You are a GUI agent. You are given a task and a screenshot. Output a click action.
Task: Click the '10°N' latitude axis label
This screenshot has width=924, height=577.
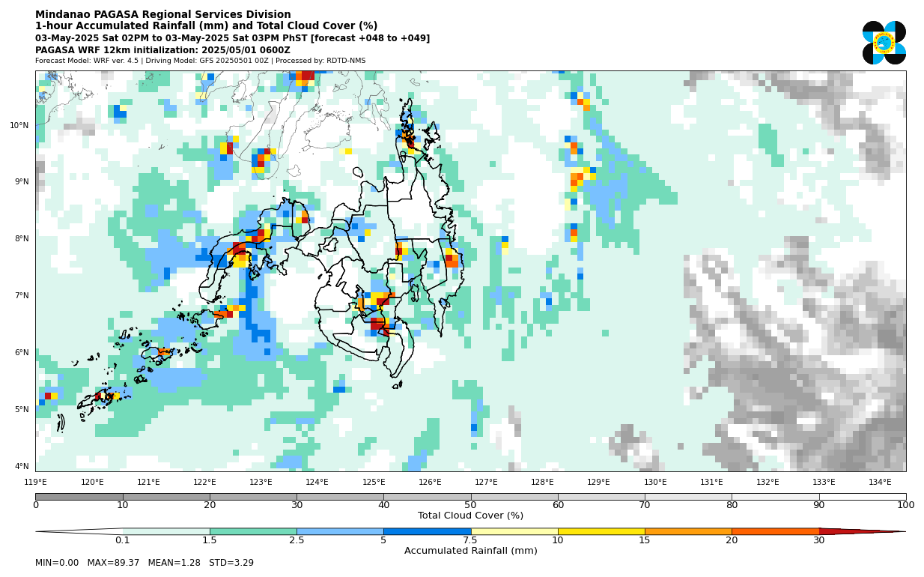pyautogui.click(x=19, y=125)
